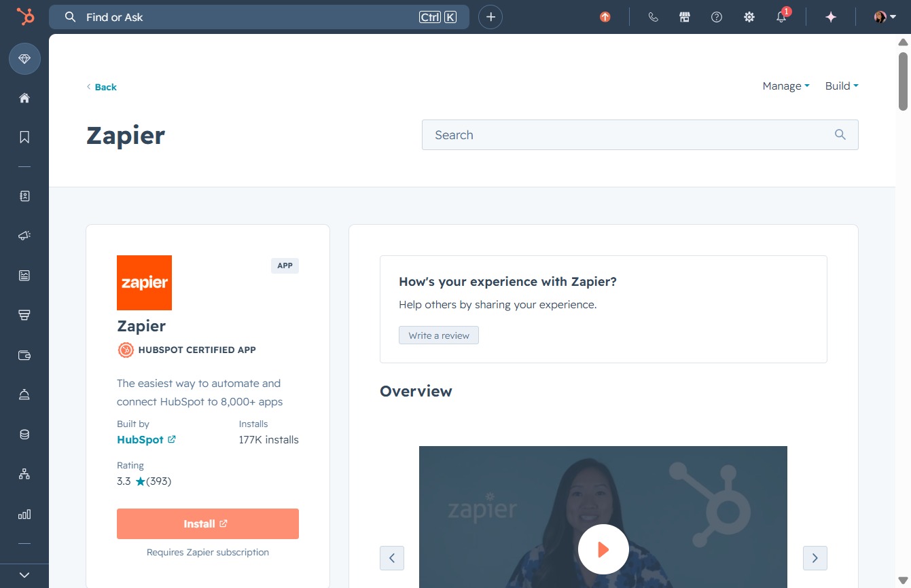
Task: Open the HubSpot built-by link
Action: (x=146, y=439)
